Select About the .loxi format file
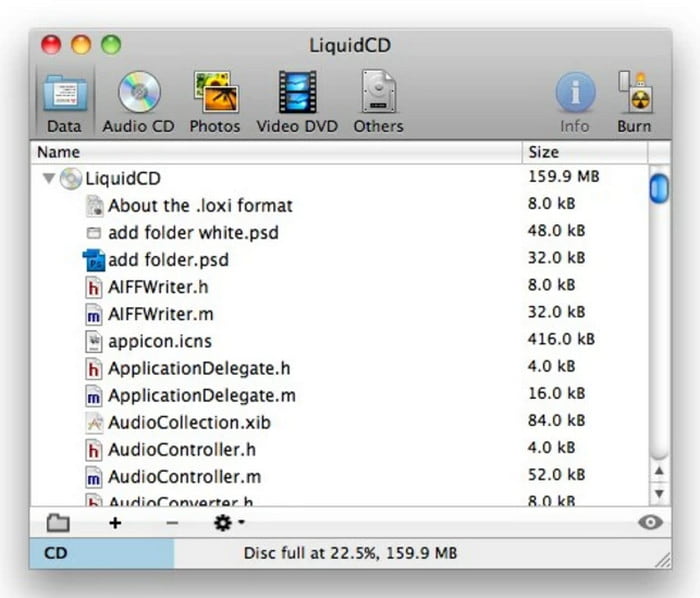Image resolution: width=700 pixels, height=598 pixels. [339, 206]
